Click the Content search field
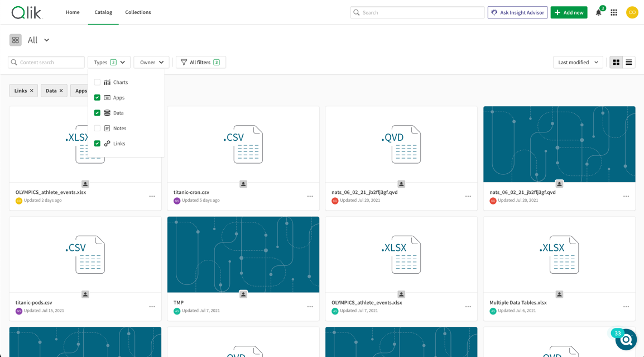Image resolution: width=644 pixels, height=357 pixels. coord(50,63)
